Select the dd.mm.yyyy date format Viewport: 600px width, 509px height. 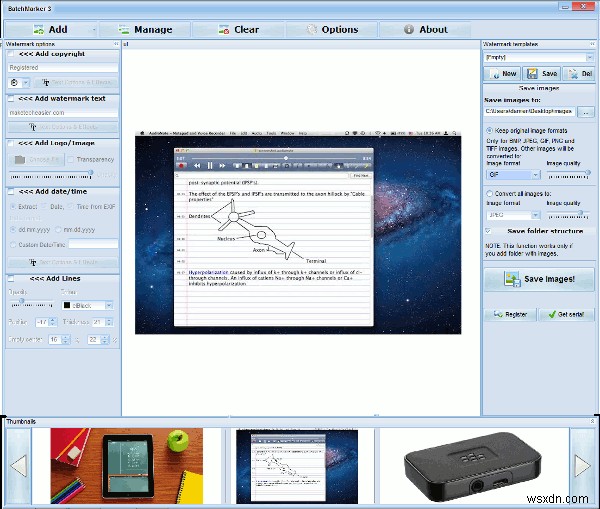tap(13, 230)
